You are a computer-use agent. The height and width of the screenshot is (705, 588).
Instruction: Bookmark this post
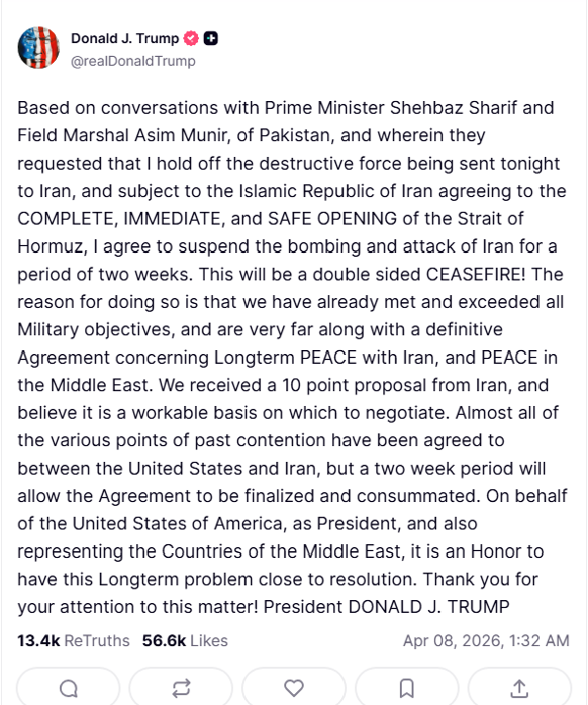click(x=407, y=687)
